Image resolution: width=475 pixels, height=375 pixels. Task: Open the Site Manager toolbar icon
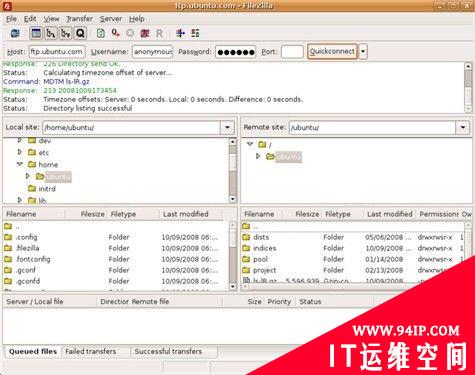(x=15, y=33)
